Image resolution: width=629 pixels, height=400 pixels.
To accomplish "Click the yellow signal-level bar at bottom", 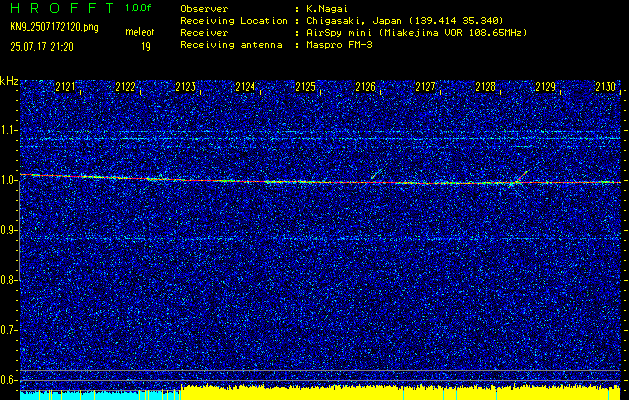I will click(400, 392).
